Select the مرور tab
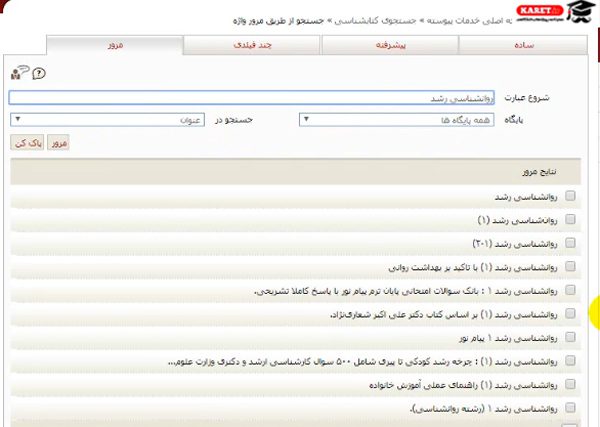 pos(115,45)
